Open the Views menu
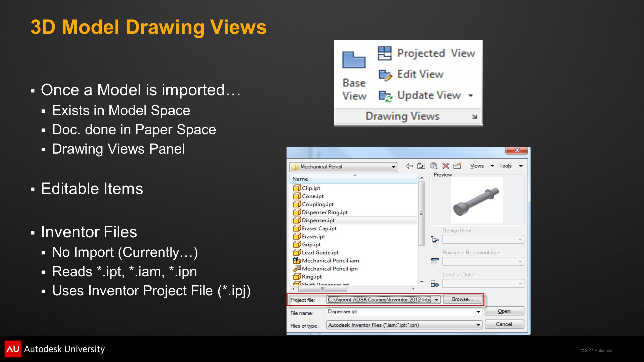Screen dimensions: 644x362 (x=477, y=166)
